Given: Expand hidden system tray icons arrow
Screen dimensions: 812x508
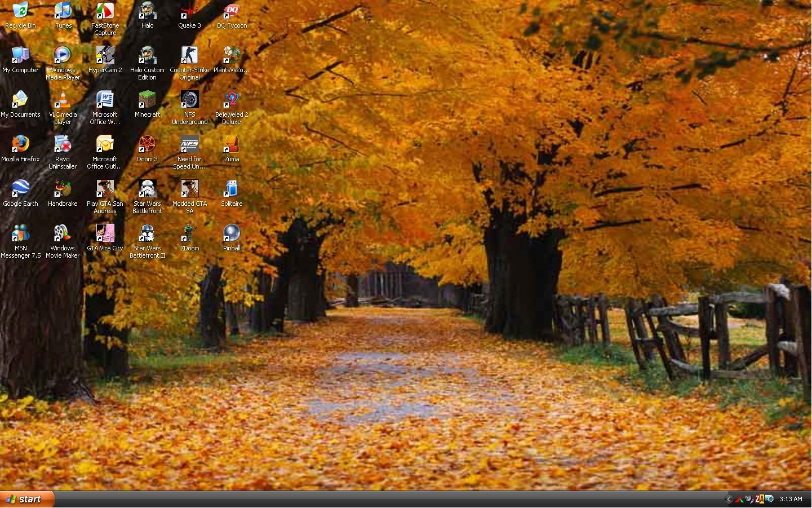Looking at the screenshot, I should tap(729, 499).
